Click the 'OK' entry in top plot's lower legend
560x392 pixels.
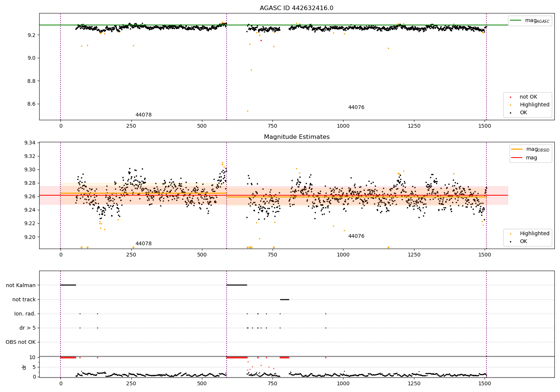(x=523, y=113)
